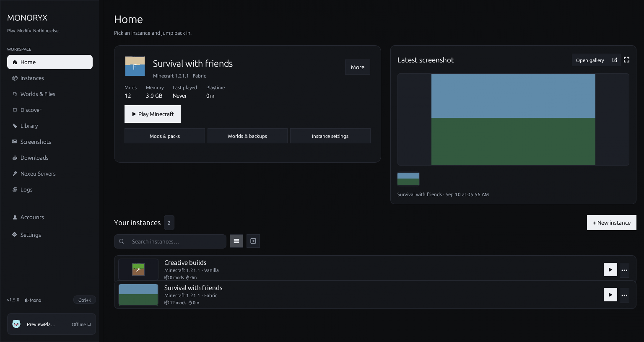The image size is (644, 342).
Task: Open Worlds & backups button
Action: [247, 136]
